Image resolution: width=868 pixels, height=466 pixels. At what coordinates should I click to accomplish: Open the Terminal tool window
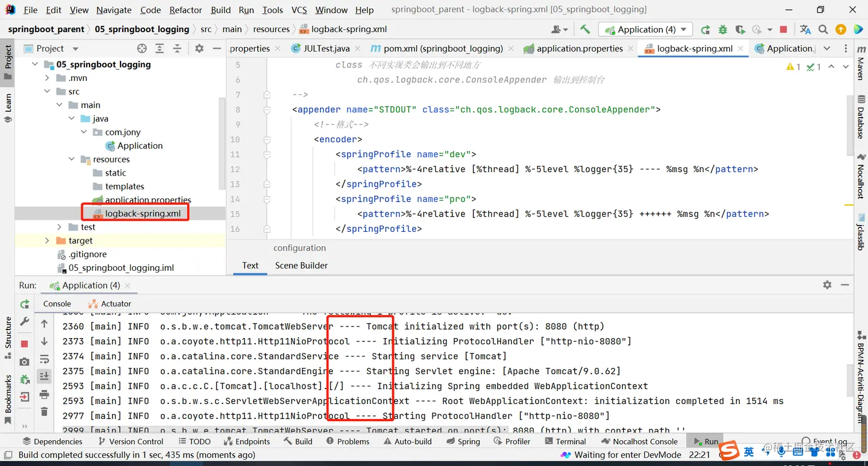tap(564, 441)
